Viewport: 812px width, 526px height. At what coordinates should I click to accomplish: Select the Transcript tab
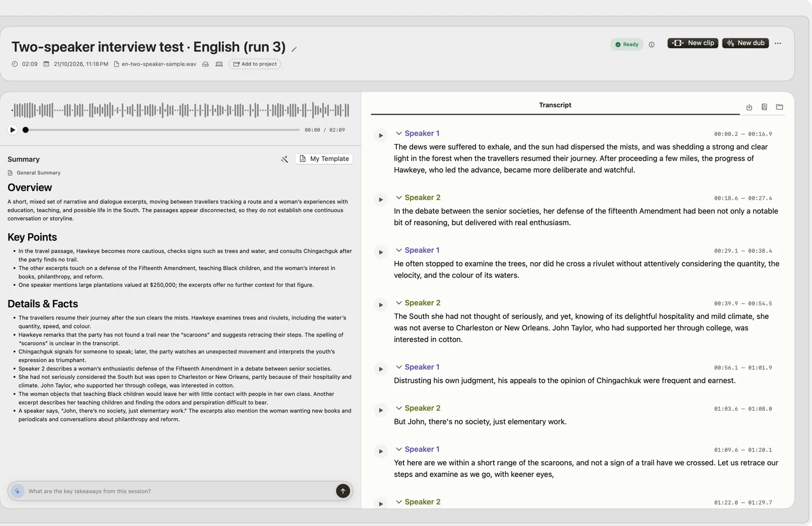555,105
